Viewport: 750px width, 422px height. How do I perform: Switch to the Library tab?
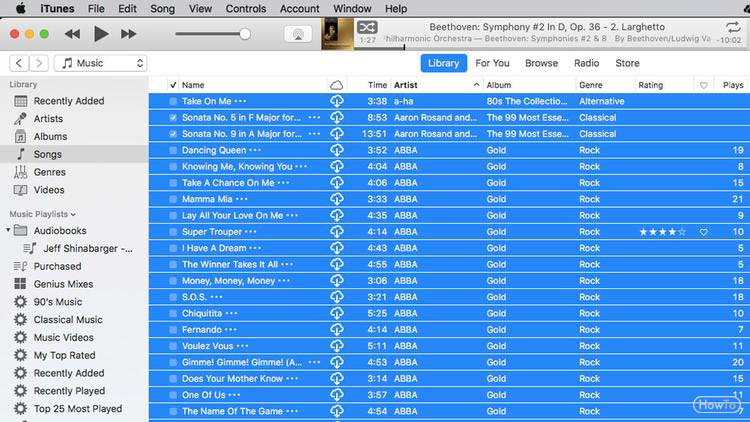[x=443, y=63]
